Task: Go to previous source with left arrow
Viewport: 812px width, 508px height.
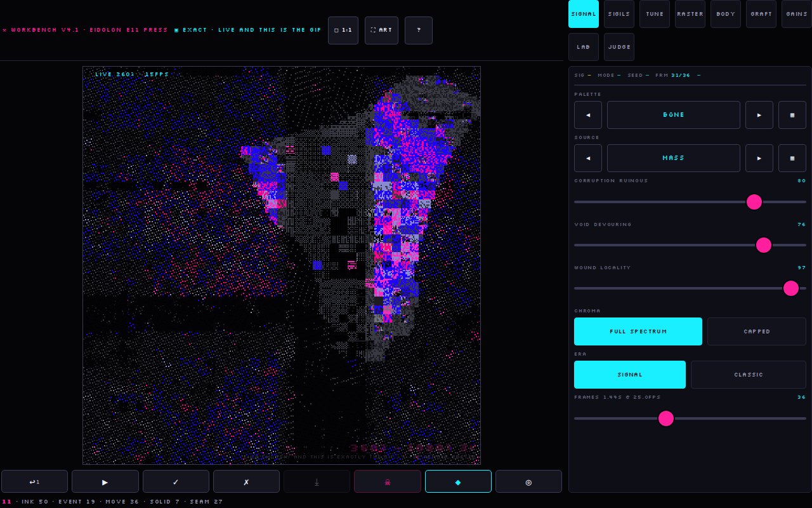Action: tap(588, 158)
